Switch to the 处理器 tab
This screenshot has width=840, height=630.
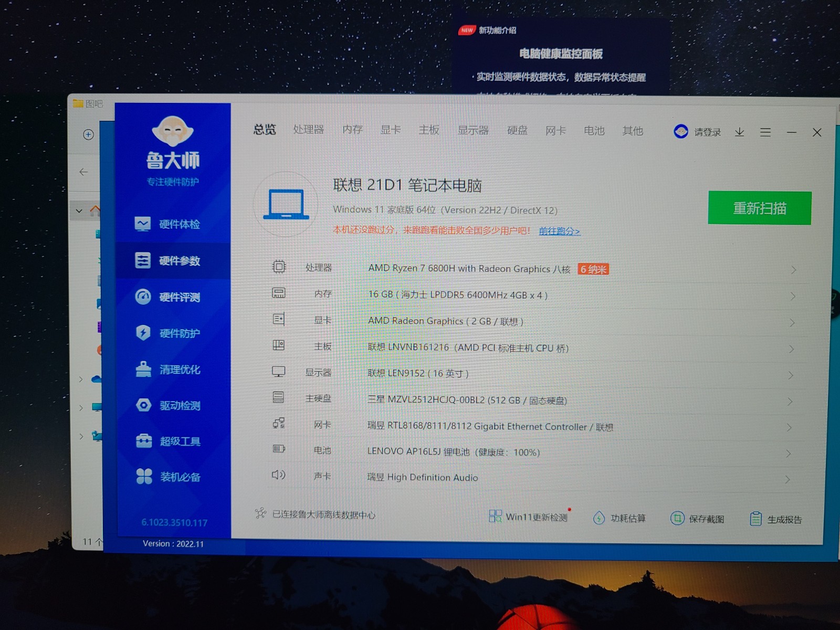pos(309,130)
